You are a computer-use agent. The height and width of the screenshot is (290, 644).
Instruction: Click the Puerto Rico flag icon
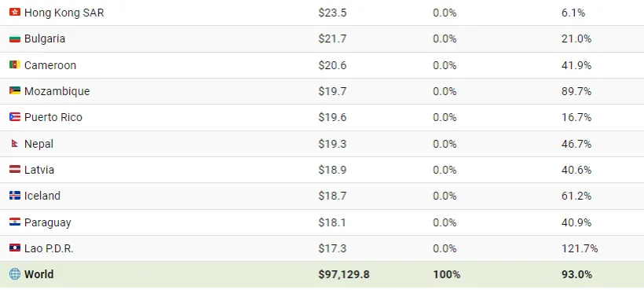click(15, 117)
